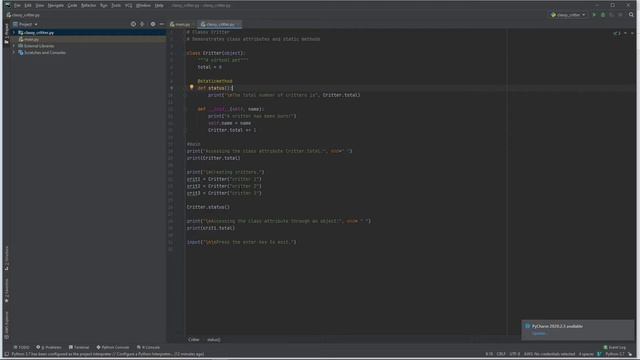Image resolution: width=640 pixels, height=360 pixels.
Task: Hide the Project panel with minus icon
Action: (162, 24)
